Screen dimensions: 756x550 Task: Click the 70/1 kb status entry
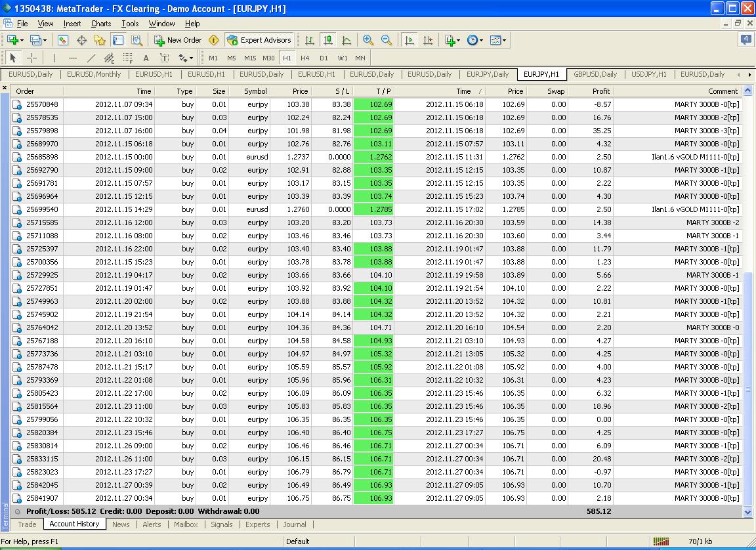pyautogui.click(x=700, y=541)
